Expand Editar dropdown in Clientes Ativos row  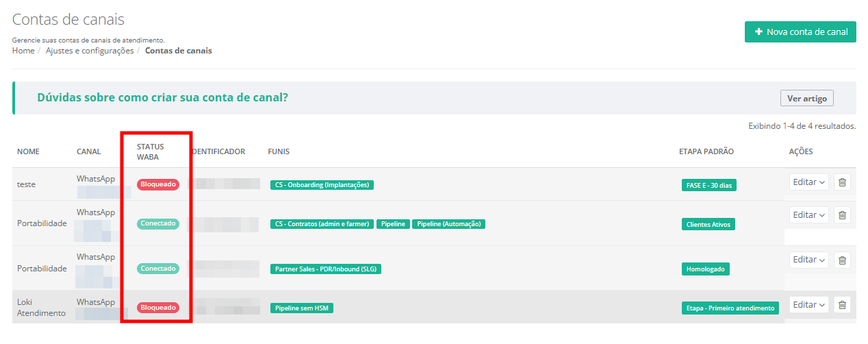pos(808,215)
